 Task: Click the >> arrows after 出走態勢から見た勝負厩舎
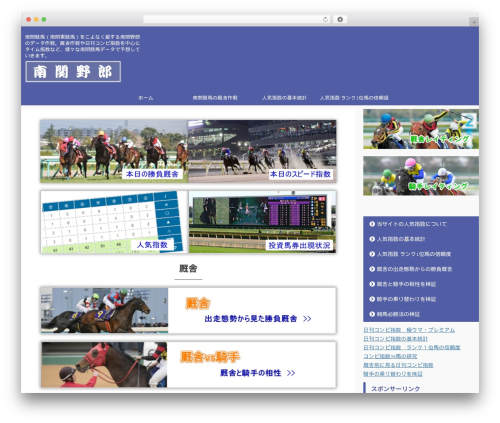[307, 319]
